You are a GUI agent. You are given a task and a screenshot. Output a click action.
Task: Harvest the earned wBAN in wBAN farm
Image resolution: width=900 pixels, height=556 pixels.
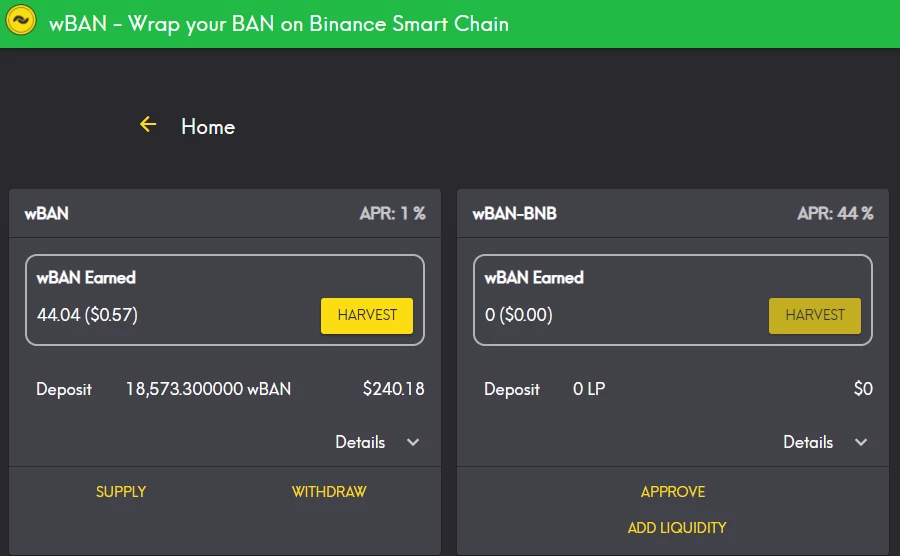(367, 316)
